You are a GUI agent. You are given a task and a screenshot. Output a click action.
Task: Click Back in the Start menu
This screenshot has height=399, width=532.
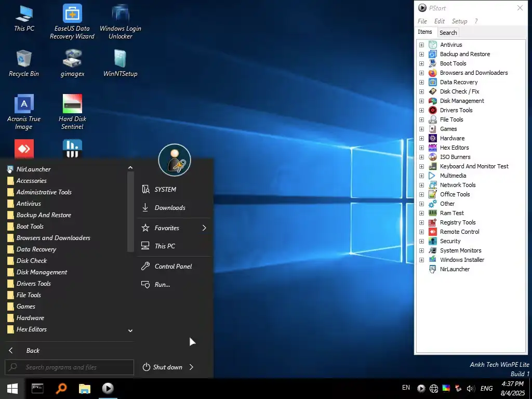33,350
